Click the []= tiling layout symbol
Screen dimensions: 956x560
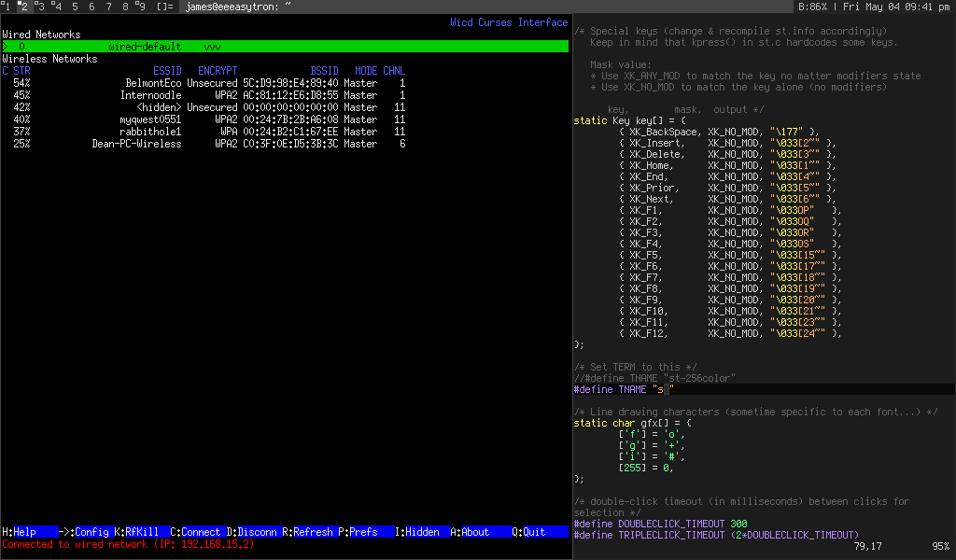(x=164, y=7)
